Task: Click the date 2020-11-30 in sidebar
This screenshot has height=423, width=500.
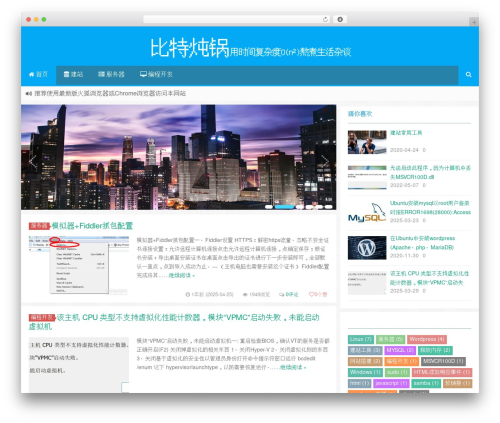Action: 404,256
